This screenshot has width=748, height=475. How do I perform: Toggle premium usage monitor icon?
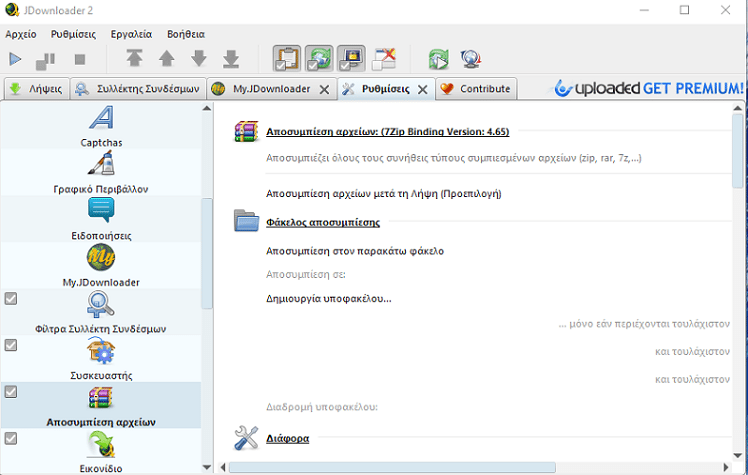click(x=351, y=58)
